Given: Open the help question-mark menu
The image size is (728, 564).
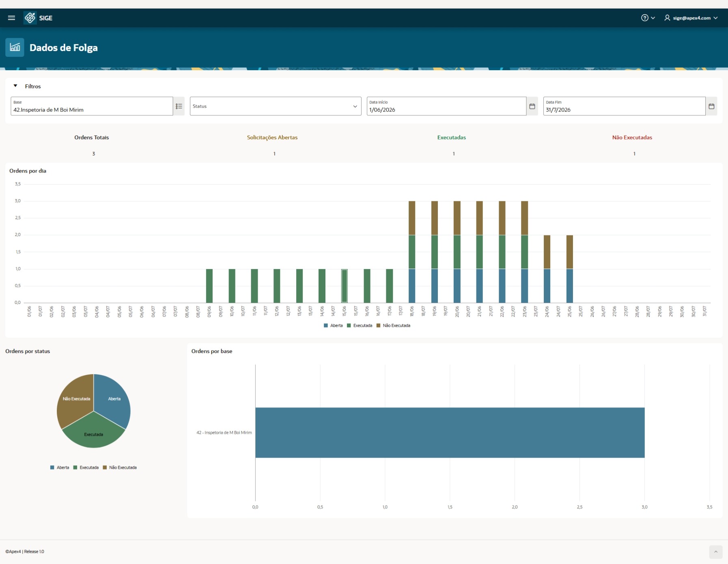Looking at the screenshot, I should point(648,18).
